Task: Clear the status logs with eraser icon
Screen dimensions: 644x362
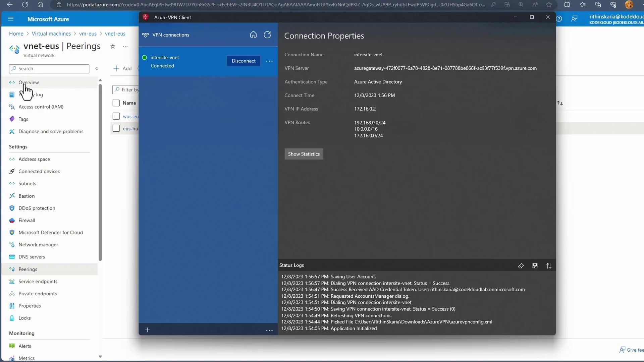Action: click(x=521, y=266)
